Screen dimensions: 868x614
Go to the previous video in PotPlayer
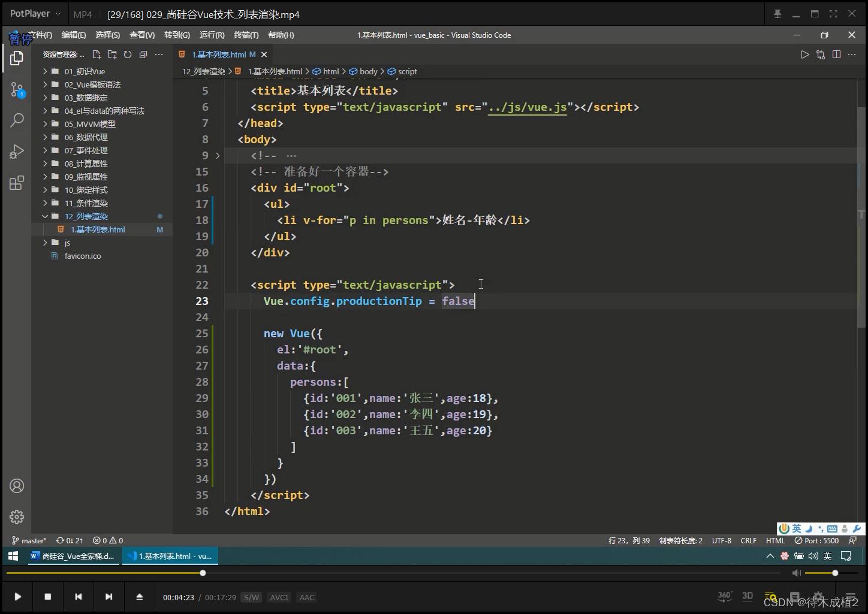pos(79,597)
